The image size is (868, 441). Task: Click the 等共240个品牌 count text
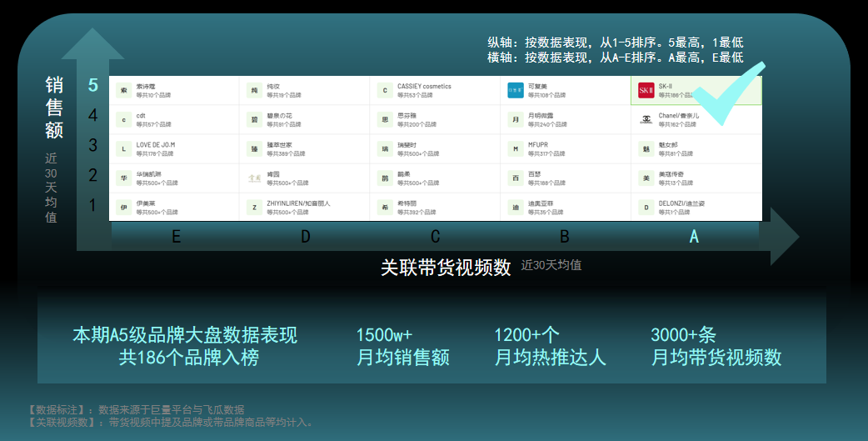click(547, 125)
